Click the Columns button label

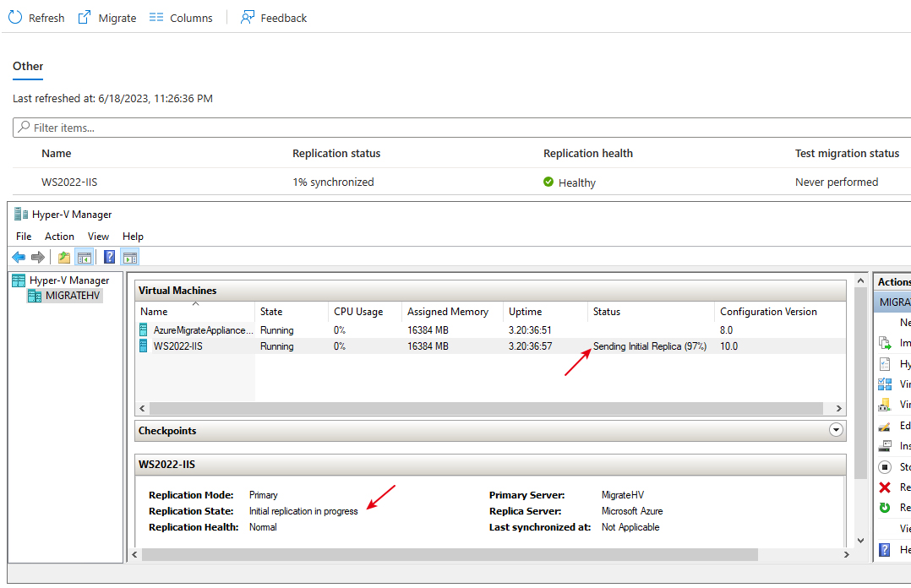pyautogui.click(x=191, y=18)
